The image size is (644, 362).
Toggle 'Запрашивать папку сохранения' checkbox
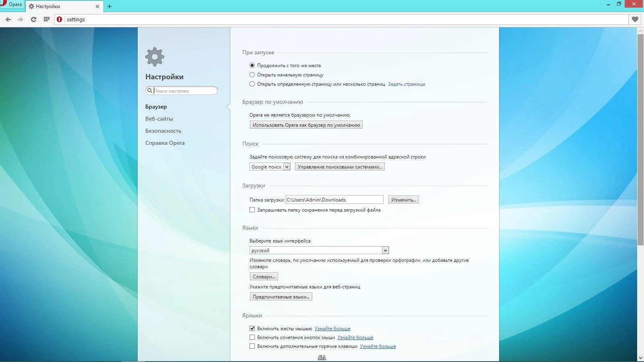coord(252,210)
